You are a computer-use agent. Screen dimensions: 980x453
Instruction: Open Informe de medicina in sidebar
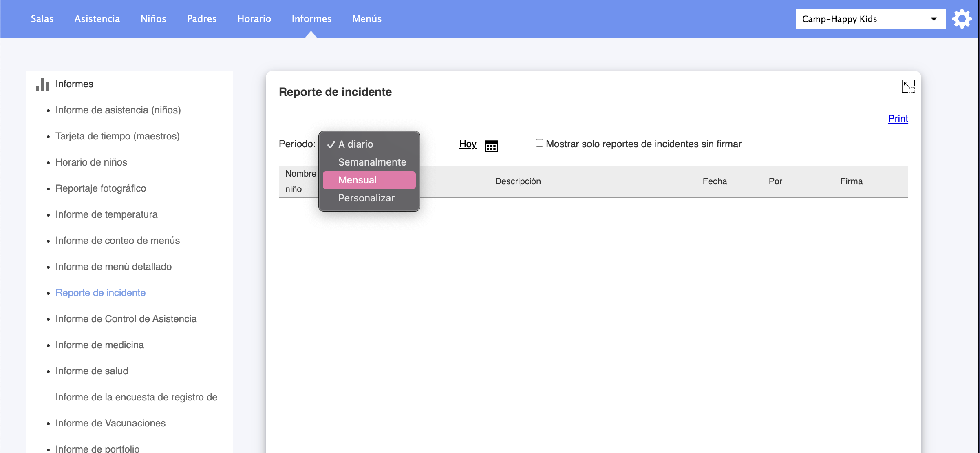point(99,345)
